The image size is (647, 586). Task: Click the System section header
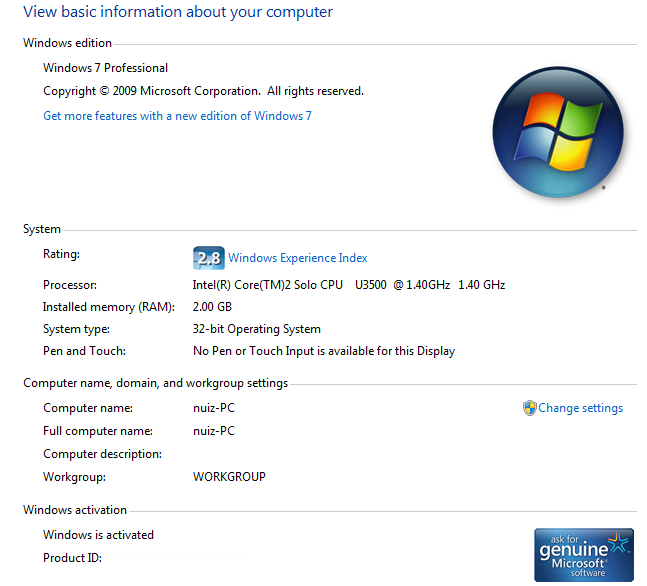[x=42, y=229]
